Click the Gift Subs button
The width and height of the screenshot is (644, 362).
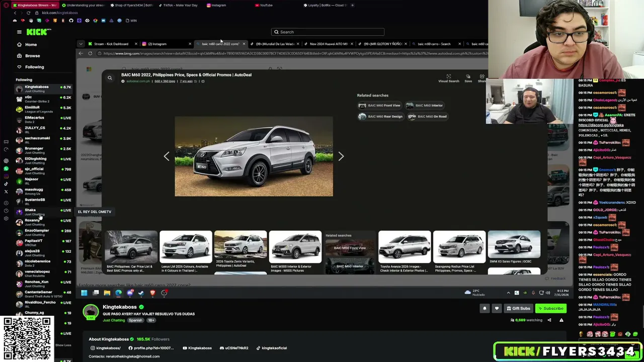tap(518, 308)
